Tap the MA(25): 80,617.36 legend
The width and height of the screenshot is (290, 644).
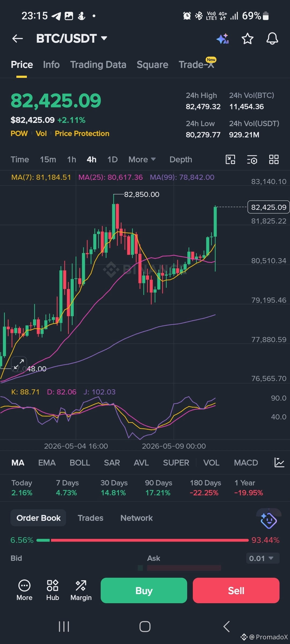[111, 177]
